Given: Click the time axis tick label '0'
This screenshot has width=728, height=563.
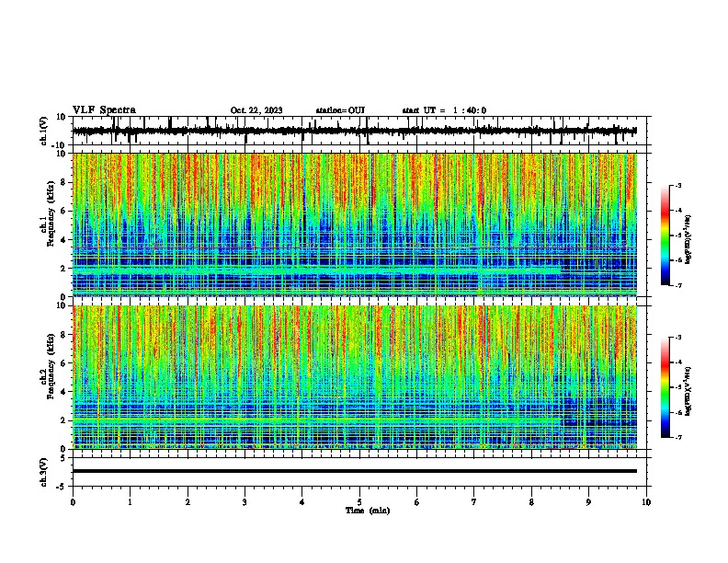Looking at the screenshot, I should [73, 502].
